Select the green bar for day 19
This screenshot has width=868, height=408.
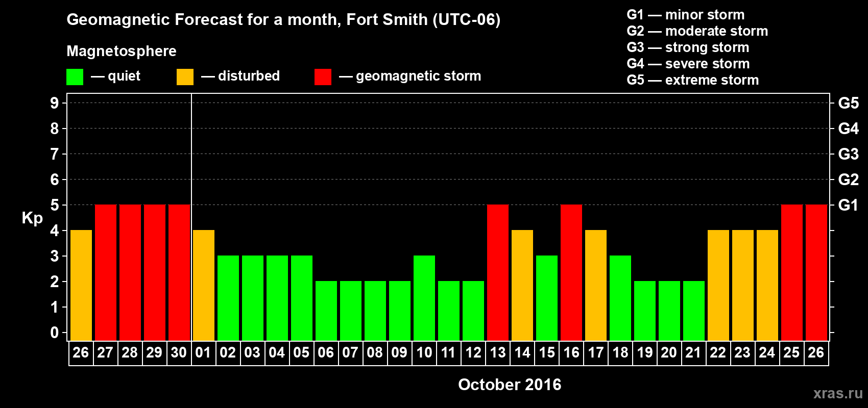coord(645,311)
